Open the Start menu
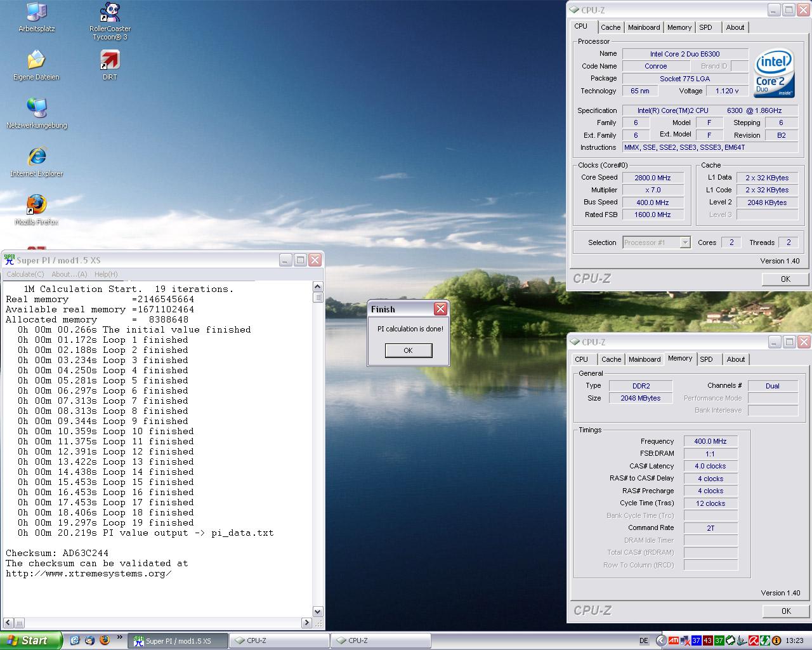The height and width of the screenshot is (650, 812). 31,640
